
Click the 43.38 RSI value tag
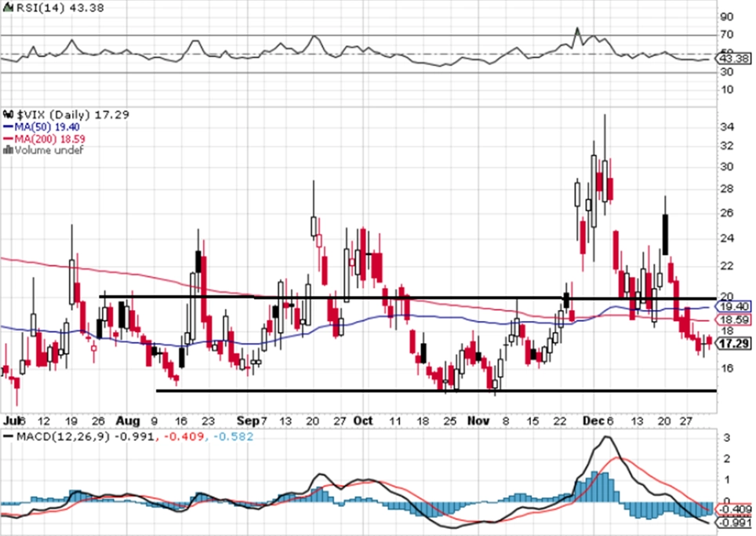[733, 59]
